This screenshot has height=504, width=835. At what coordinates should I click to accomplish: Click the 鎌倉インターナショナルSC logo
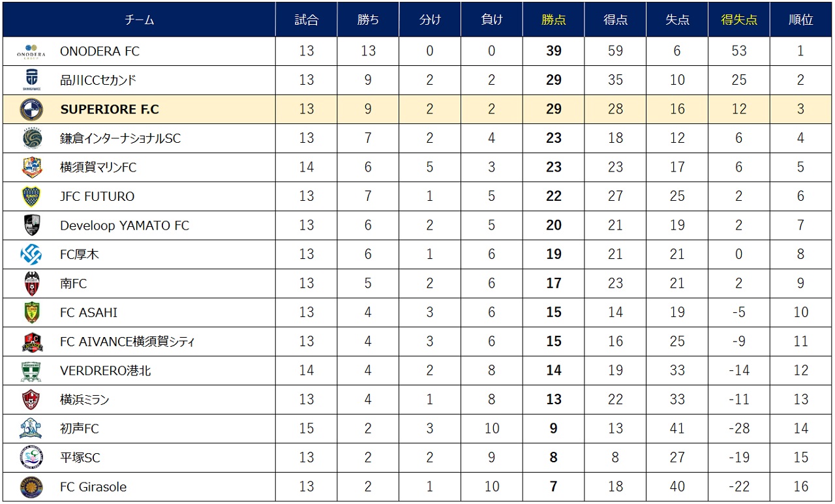click(31, 138)
